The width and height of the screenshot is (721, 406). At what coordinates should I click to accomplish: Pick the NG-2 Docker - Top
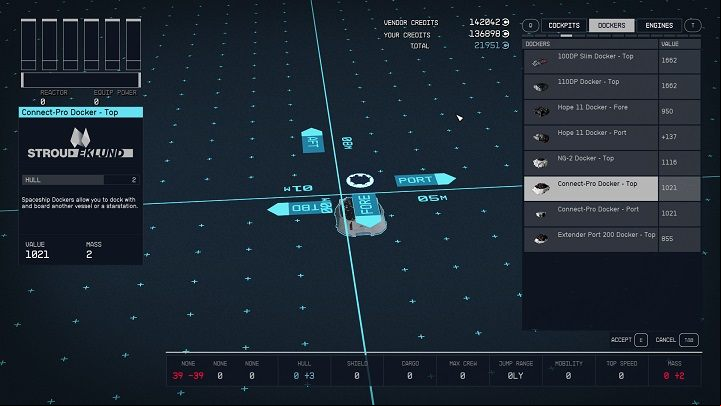612,163
